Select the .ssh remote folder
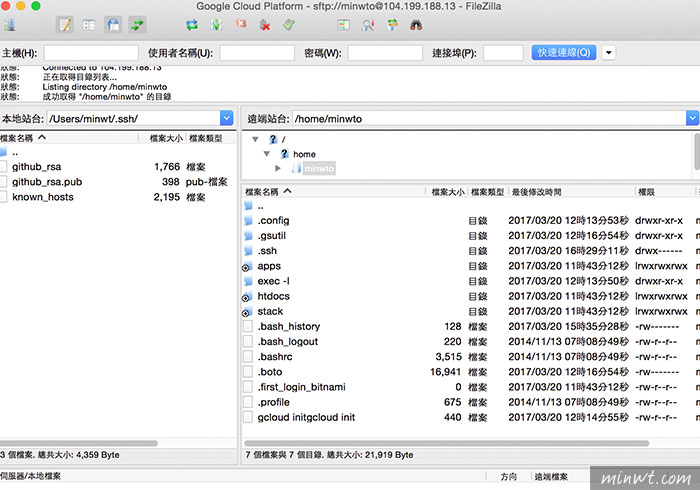Image resolution: width=700 pixels, height=490 pixels. [471, 251]
